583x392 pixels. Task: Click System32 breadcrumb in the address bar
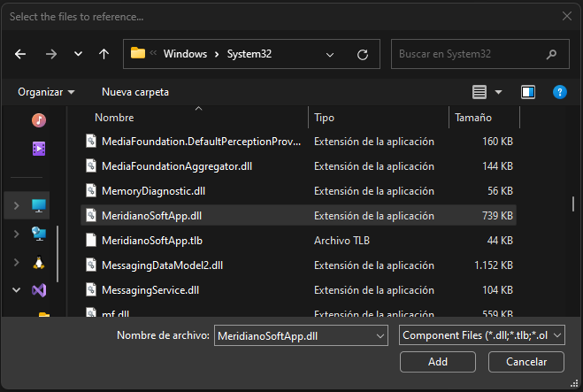[249, 54]
